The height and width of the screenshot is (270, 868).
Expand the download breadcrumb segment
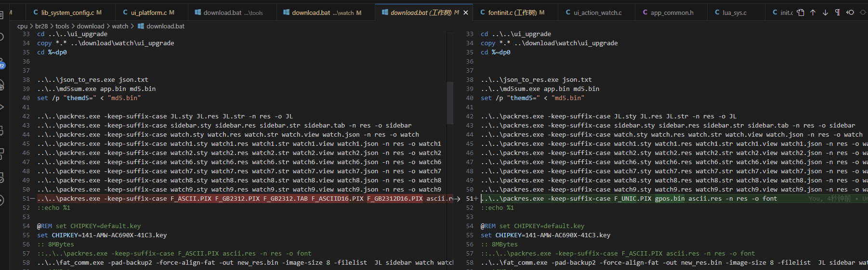tap(91, 26)
